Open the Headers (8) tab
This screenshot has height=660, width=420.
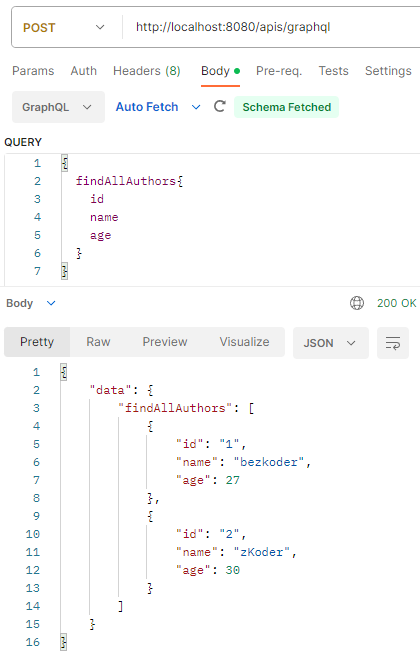147,71
